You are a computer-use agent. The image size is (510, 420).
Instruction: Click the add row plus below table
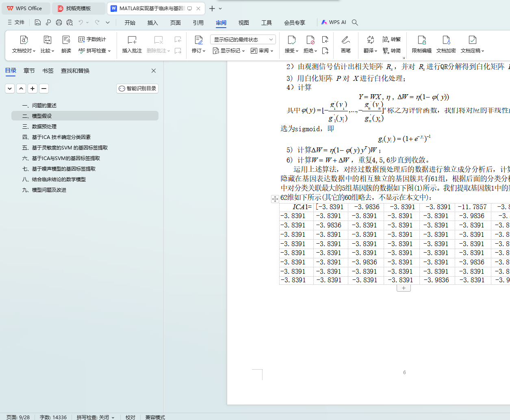pos(404,288)
